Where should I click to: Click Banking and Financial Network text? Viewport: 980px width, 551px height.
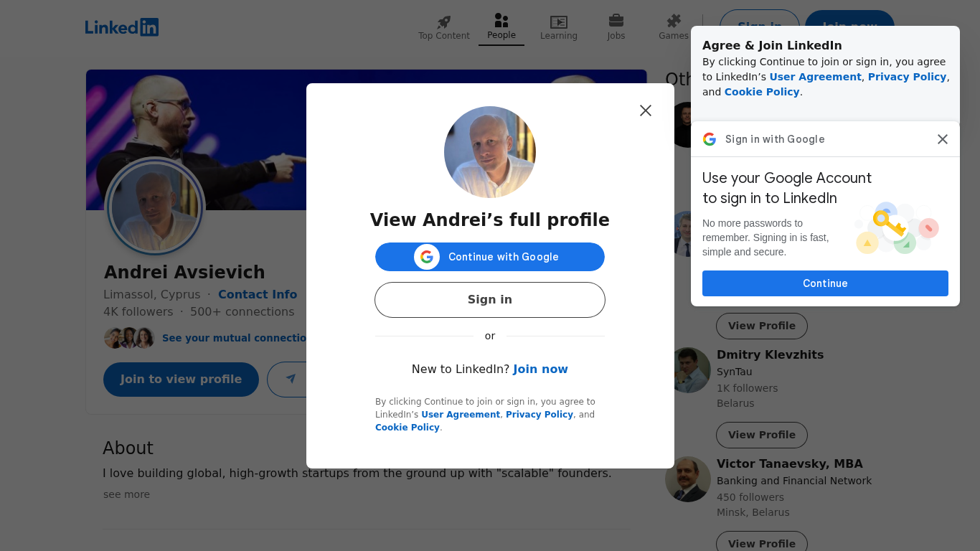pos(794,481)
